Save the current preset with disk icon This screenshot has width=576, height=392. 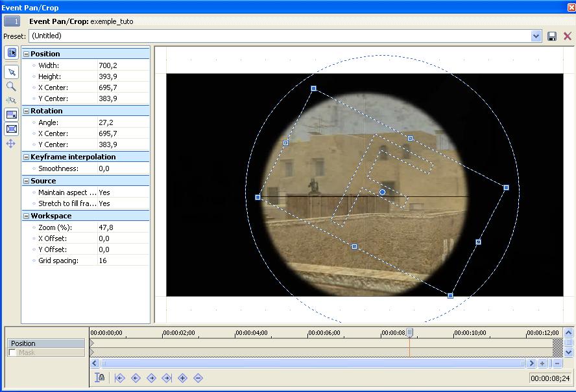552,36
